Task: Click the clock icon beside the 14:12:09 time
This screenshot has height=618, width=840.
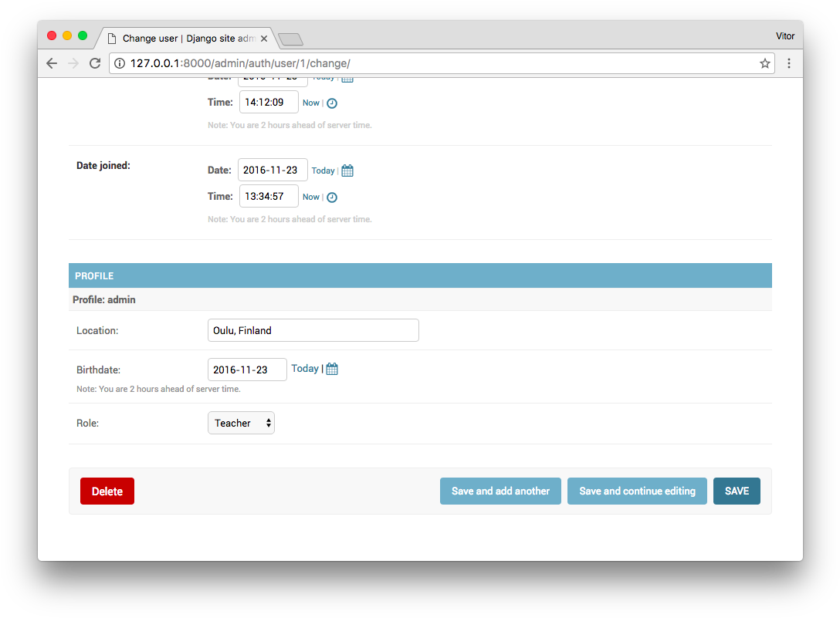Action: 332,102
